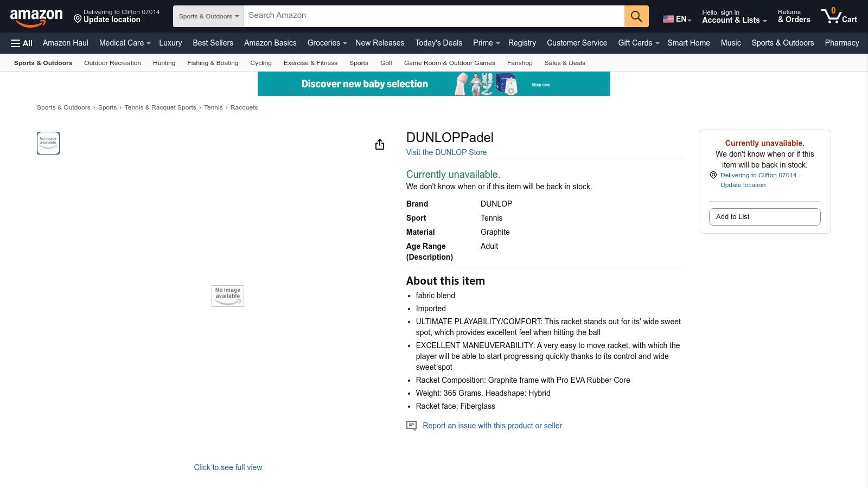Screen dimensions: 868x488
Task: Click the Racquets breadcrumb link
Action: coord(244,107)
